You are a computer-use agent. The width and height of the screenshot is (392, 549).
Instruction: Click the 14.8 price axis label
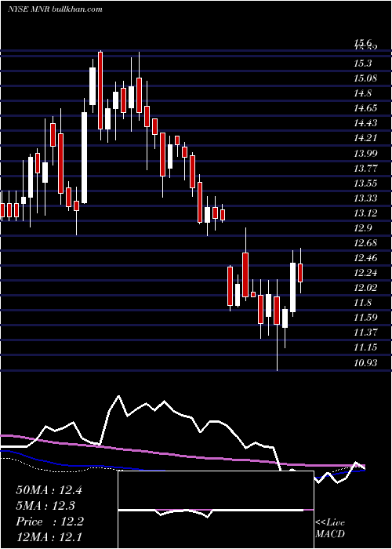pyautogui.click(x=363, y=93)
